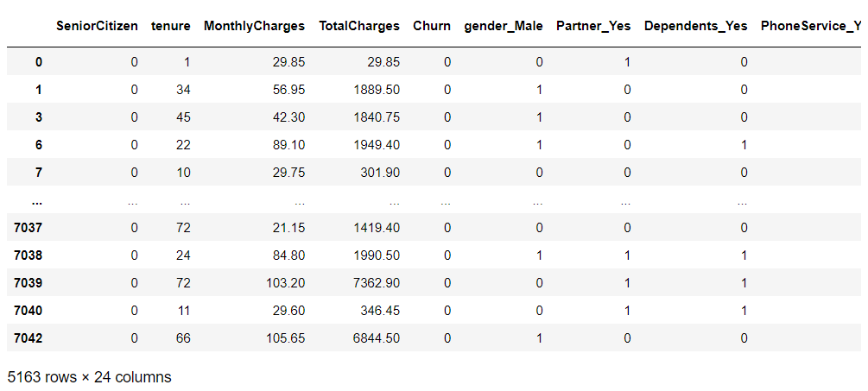
Task: Click row index 0
Action: click(39, 62)
